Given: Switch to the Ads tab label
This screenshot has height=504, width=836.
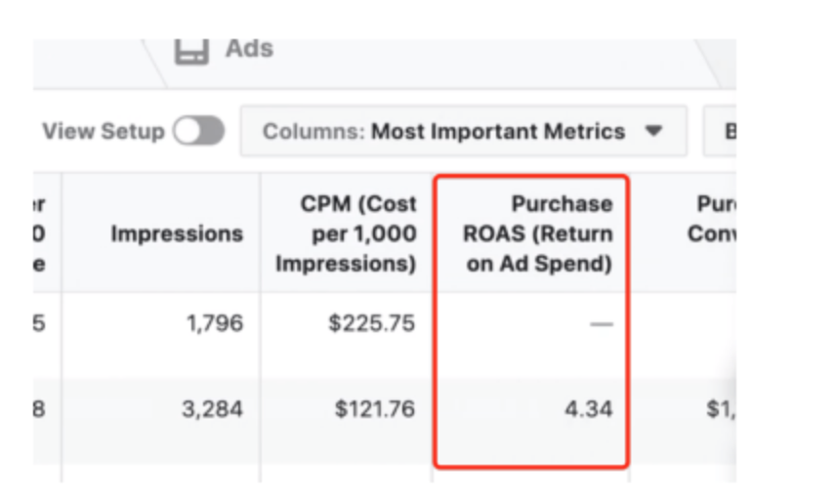Looking at the screenshot, I should click(249, 49).
